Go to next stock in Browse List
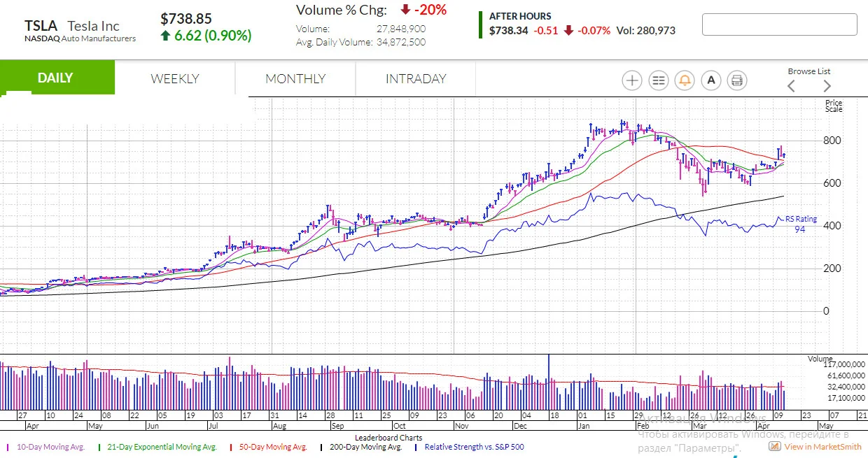This screenshot has width=868, height=458. (827, 86)
